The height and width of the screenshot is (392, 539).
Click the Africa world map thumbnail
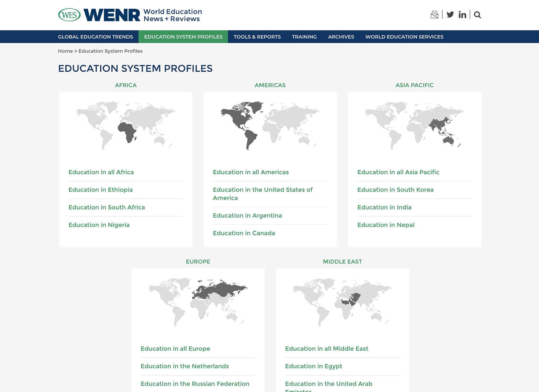[x=126, y=125]
